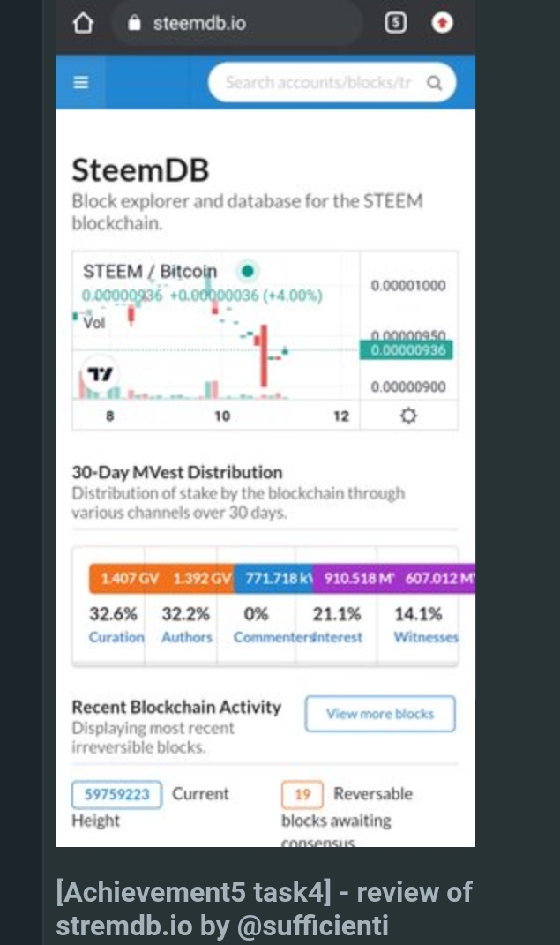Open the Authors distribution link
The image size is (560, 945).
pos(187,637)
